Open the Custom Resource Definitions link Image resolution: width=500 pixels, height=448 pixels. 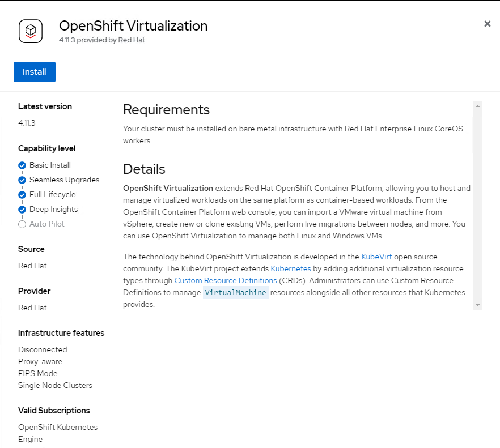coord(226,280)
